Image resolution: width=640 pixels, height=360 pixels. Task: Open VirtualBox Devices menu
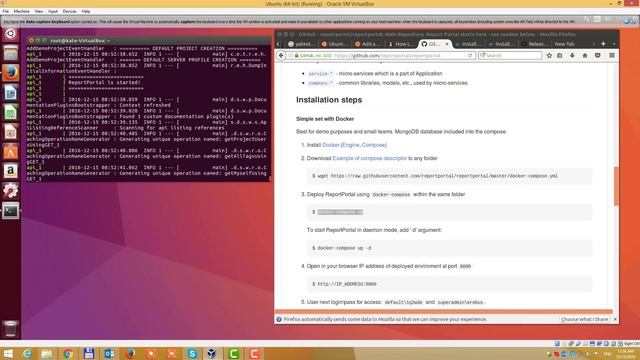pos(69,11)
